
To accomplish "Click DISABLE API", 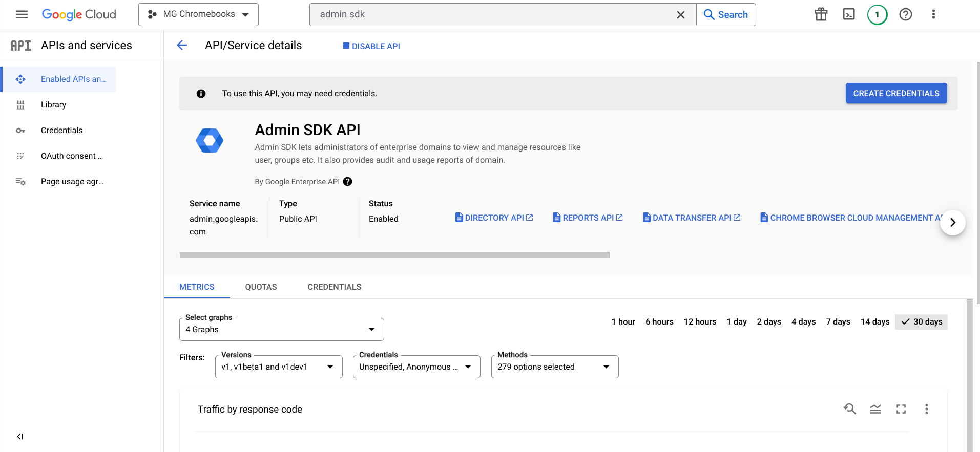I will tap(371, 46).
